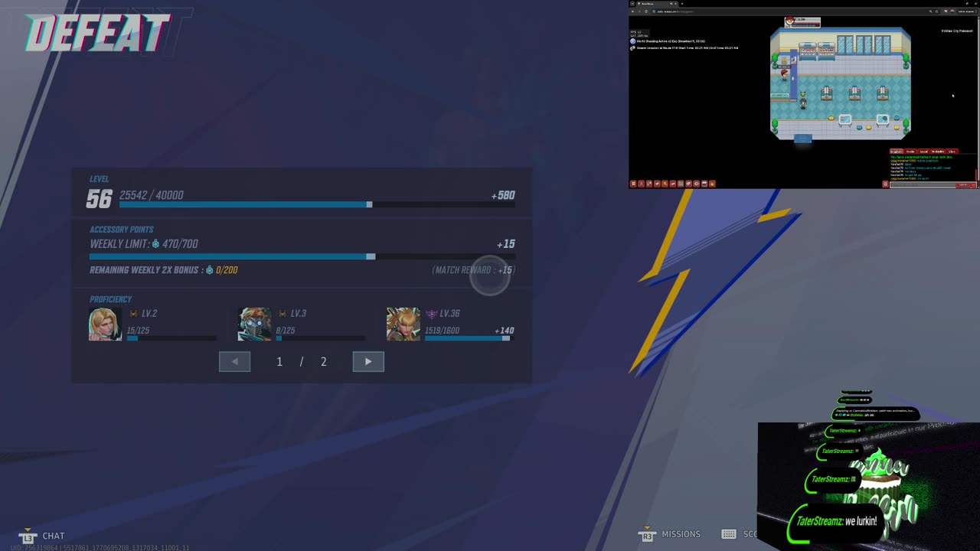This screenshot has width=980, height=551.
Task: Click the last red game toolbar icon
Action: coord(712,184)
